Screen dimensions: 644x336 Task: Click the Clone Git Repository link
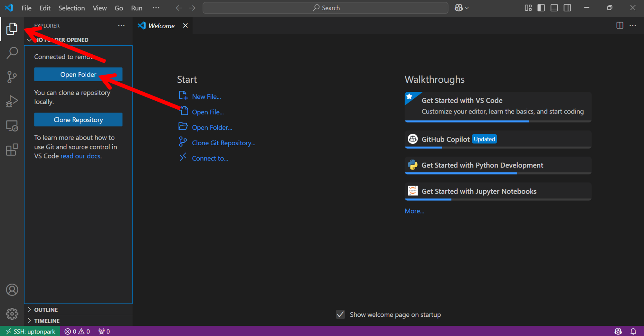pos(223,143)
